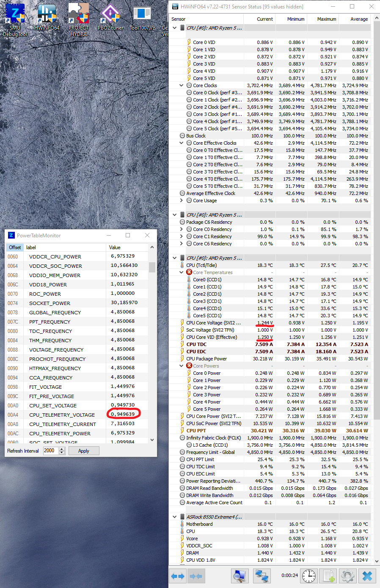Increase the Refresh Interval with up spinner
The width and height of the screenshot is (380, 588).
pyautogui.click(x=62, y=449)
